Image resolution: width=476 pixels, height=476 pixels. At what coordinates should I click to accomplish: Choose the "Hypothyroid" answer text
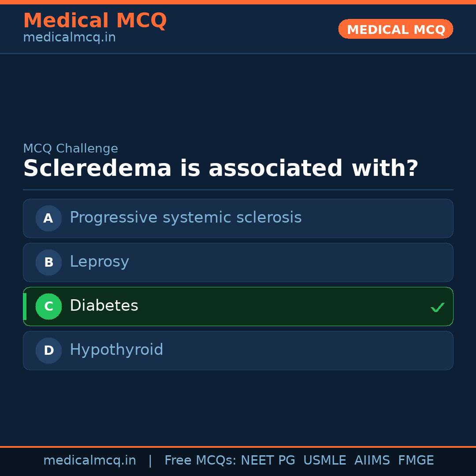tap(116, 350)
